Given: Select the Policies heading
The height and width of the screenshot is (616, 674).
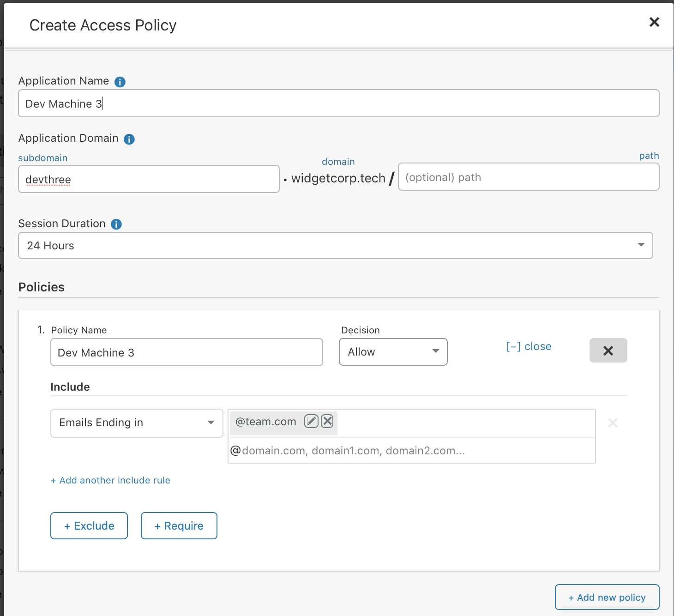Looking at the screenshot, I should (42, 287).
